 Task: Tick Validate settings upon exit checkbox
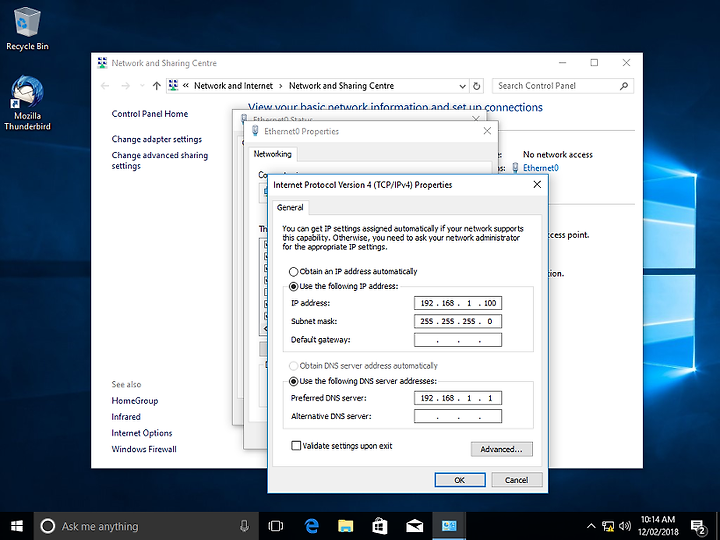click(296, 446)
